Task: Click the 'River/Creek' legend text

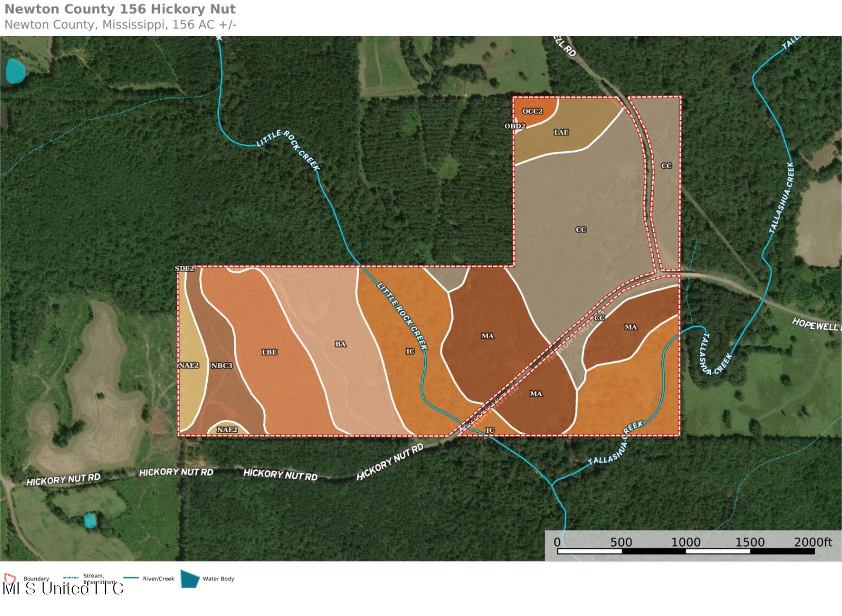Action: (x=159, y=579)
